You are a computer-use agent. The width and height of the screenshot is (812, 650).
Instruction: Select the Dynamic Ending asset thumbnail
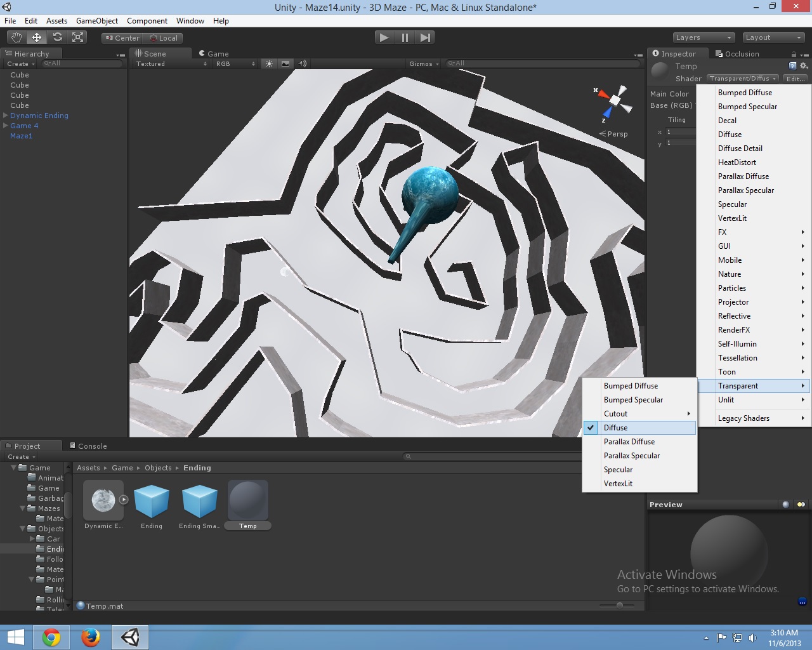point(103,500)
